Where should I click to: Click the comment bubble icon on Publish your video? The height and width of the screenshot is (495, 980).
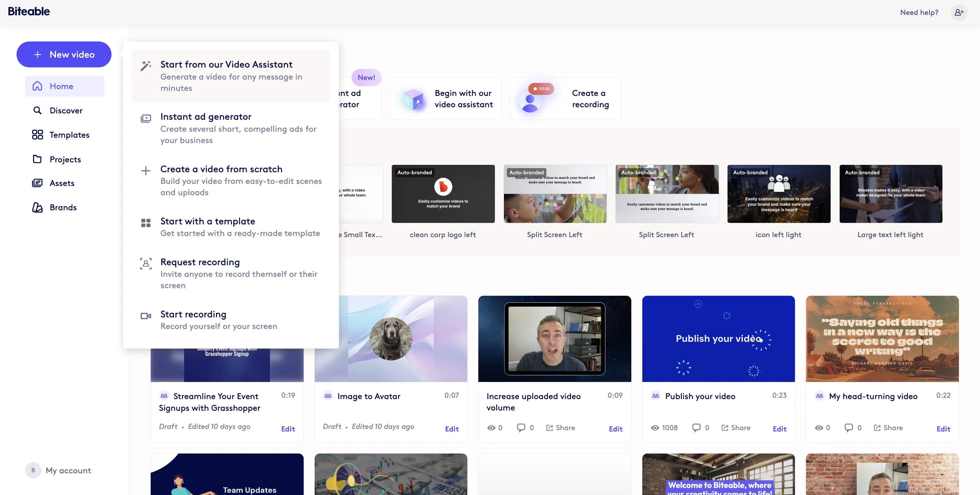tap(696, 427)
